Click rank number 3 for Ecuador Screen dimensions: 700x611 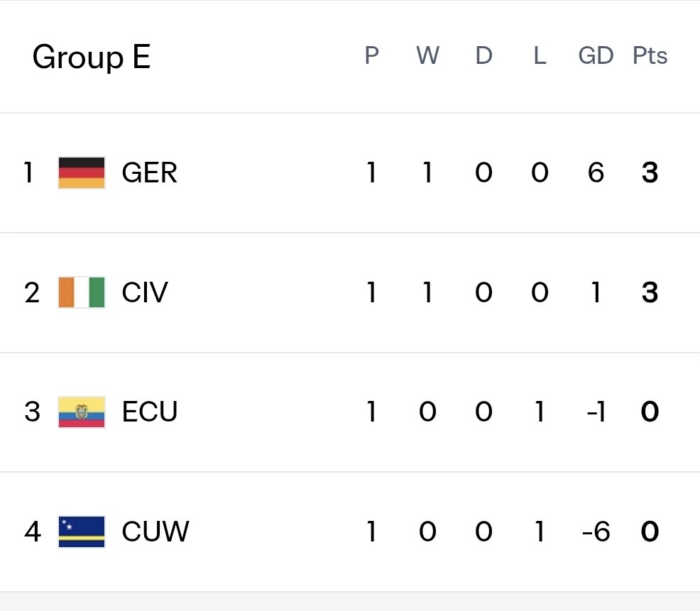tap(32, 412)
